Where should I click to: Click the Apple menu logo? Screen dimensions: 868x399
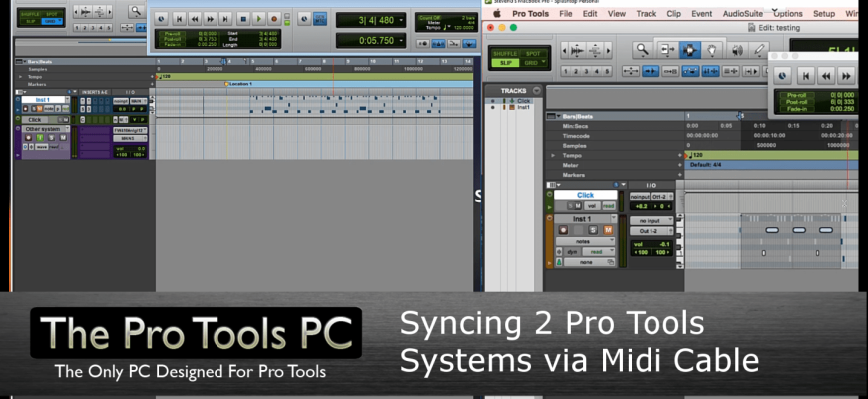[x=496, y=14]
